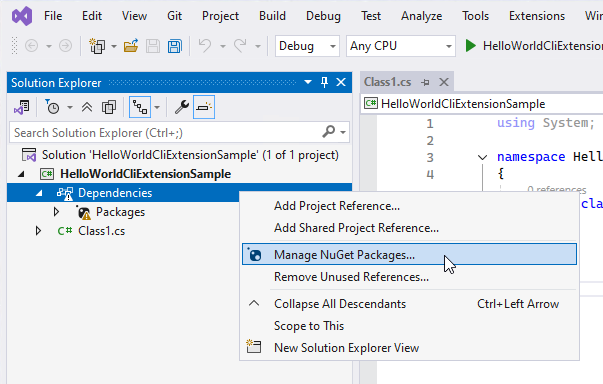This screenshot has height=384, width=603.
Task: Open the Build menu
Action: pos(272,16)
